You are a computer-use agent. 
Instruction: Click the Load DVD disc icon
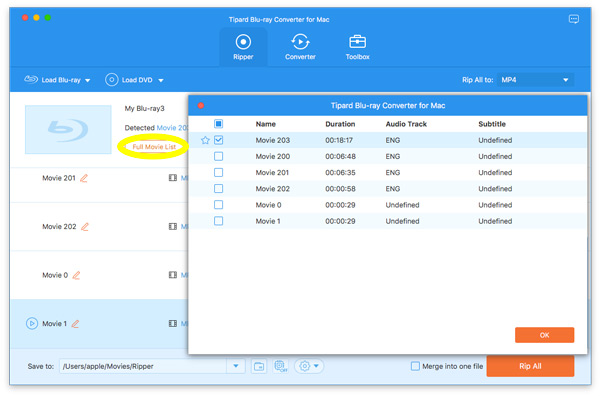pos(111,80)
